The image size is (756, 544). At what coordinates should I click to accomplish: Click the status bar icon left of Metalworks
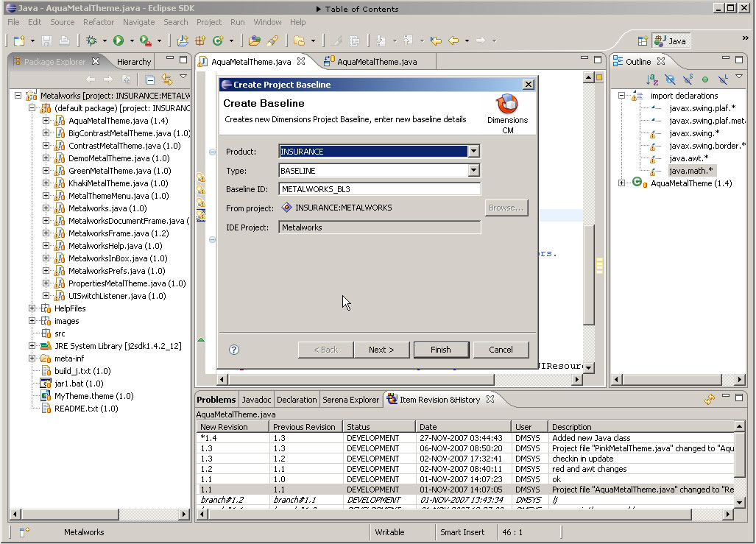[24, 532]
